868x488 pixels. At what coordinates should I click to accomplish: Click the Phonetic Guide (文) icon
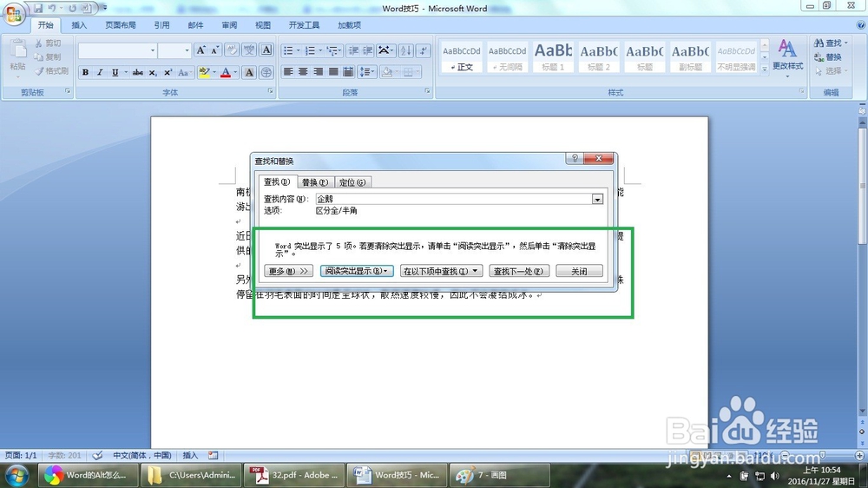tap(249, 50)
